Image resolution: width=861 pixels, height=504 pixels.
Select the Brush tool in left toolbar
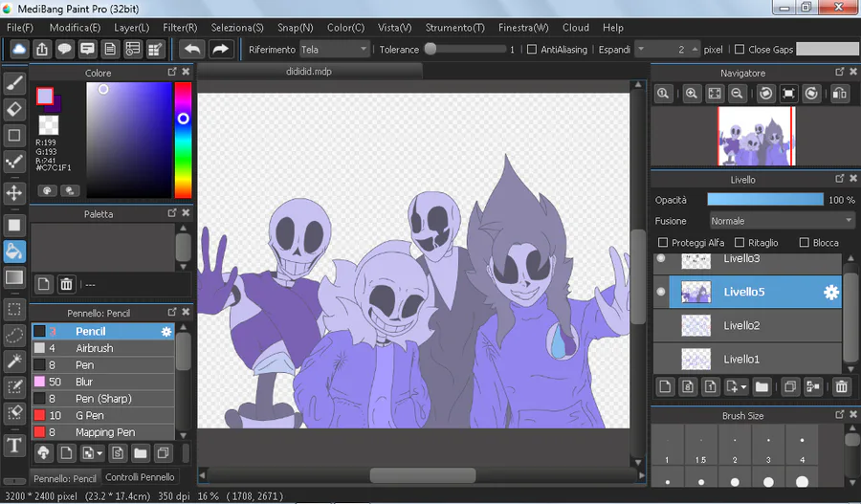[14, 83]
